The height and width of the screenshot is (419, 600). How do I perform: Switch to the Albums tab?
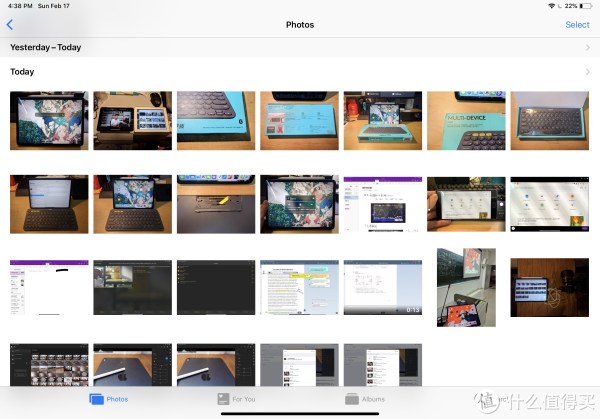(361, 399)
